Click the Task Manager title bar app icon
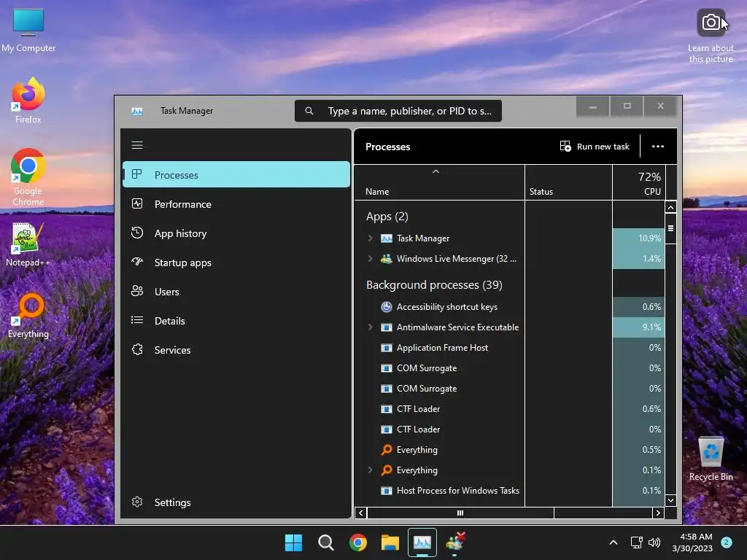The image size is (747, 560). 137,112
